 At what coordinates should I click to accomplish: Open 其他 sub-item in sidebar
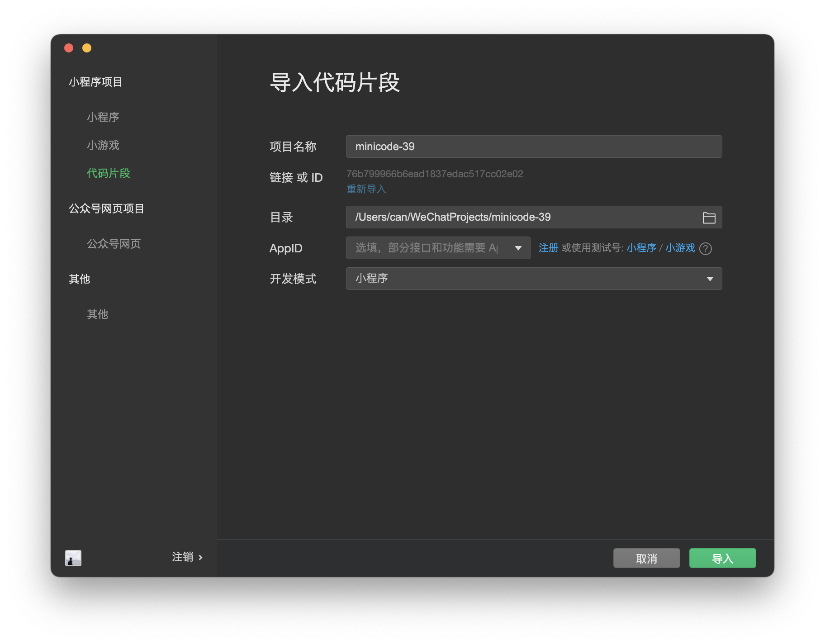click(x=98, y=314)
